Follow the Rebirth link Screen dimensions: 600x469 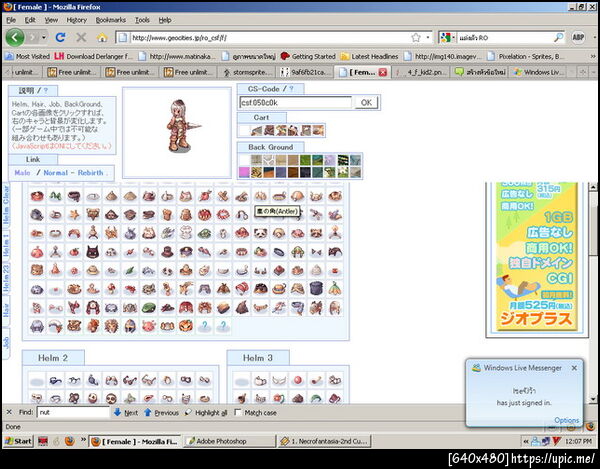[90, 173]
